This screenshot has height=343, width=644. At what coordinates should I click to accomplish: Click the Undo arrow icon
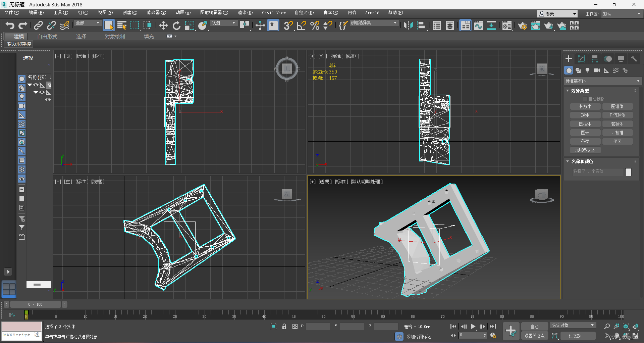coord(10,26)
